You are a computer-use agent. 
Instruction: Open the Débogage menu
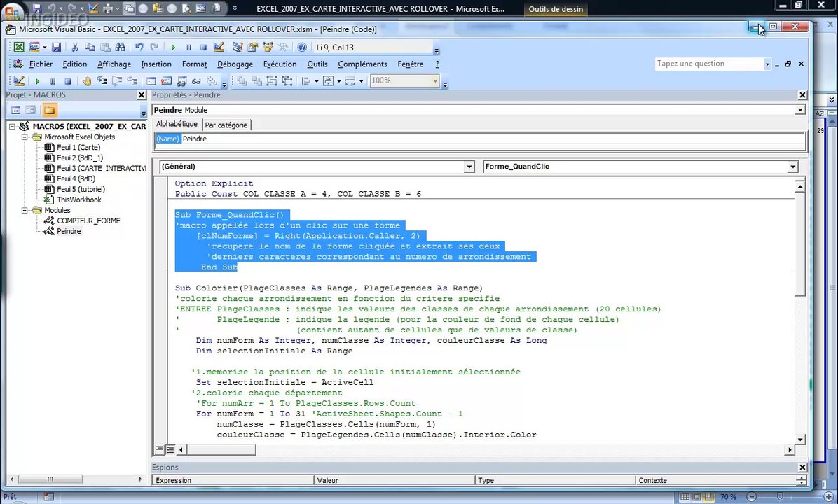[x=235, y=64]
